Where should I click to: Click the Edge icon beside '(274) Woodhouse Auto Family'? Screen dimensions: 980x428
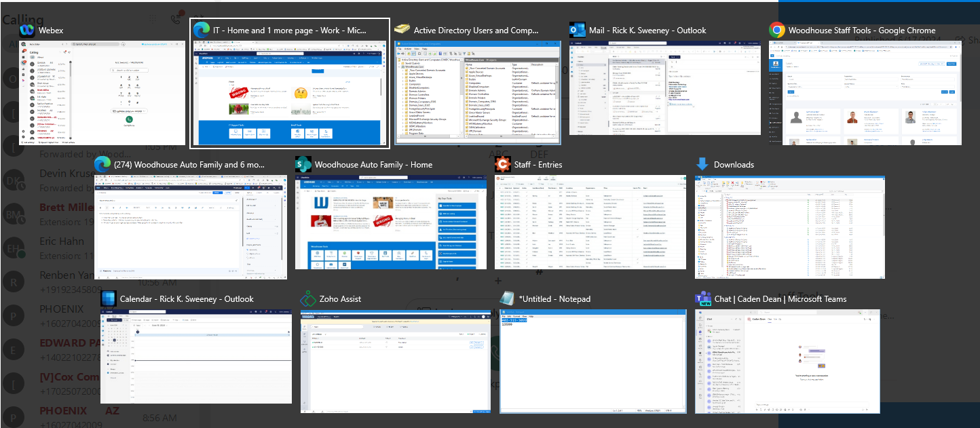102,164
